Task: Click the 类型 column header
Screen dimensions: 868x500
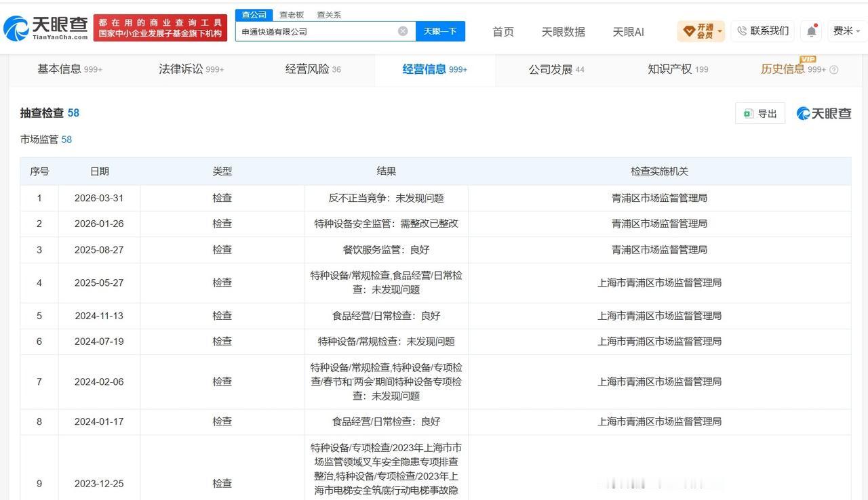Action: click(222, 171)
